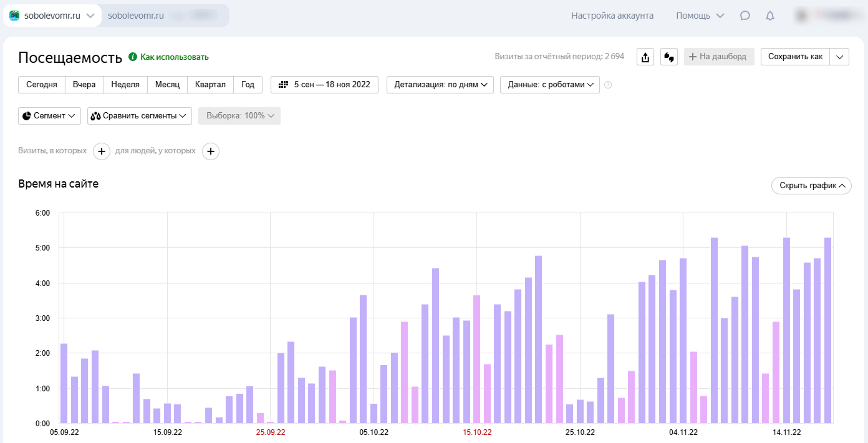
Task: Add a people condition with plus icon
Action: (x=211, y=151)
